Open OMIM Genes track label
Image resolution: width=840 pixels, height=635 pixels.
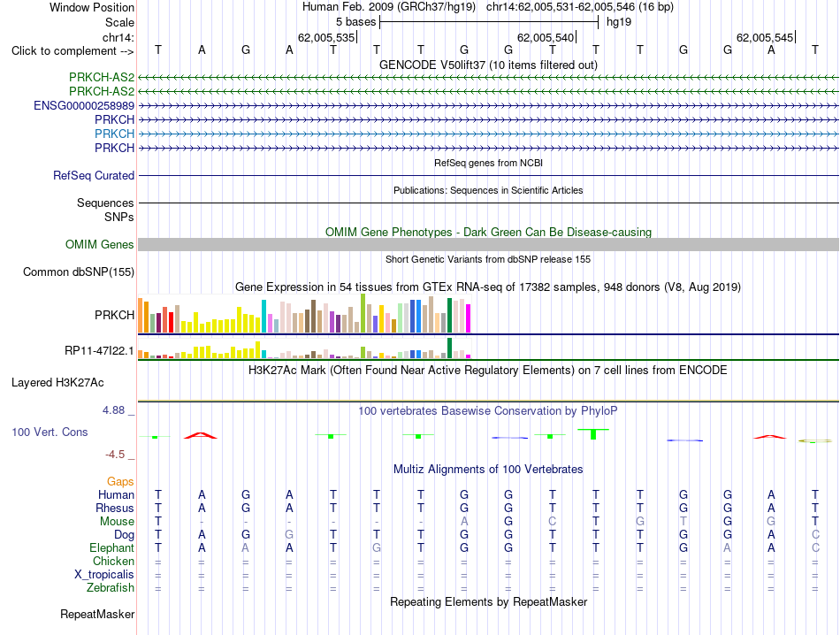(100, 244)
